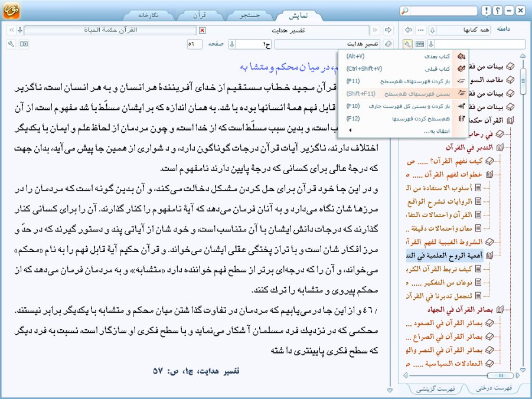Click book icon of بصائر القرآن في الصمود

pyautogui.click(x=489, y=323)
